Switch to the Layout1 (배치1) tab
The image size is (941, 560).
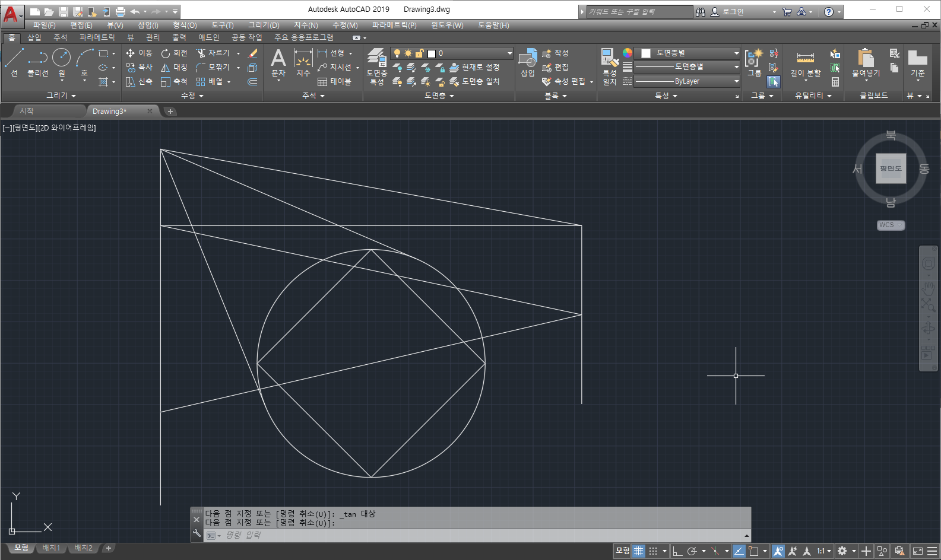point(51,548)
